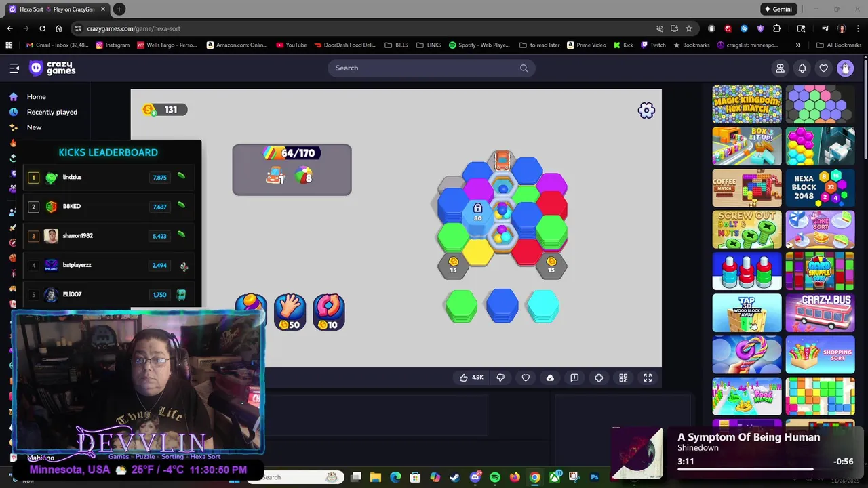Go back in Chrome
This screenshot has height=488, width=868.
click(x=9, y=28)
